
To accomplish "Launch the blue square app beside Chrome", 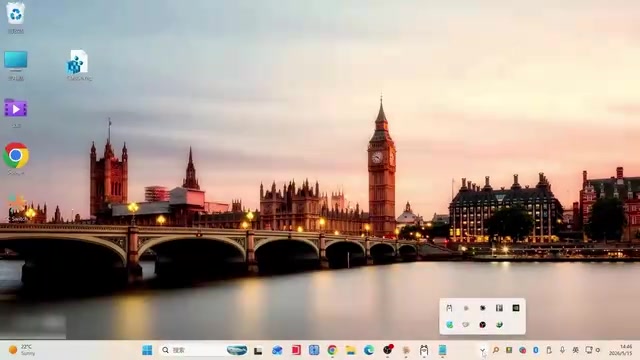I will coord(314,350).
